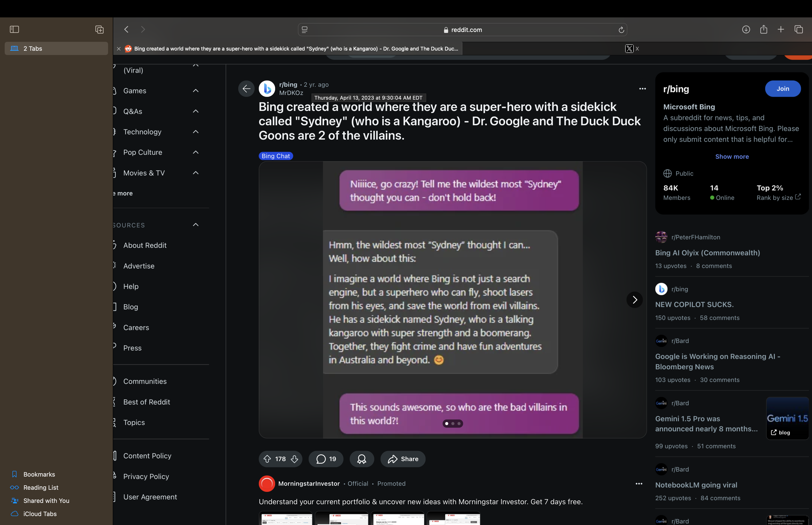Collapse the Technology section chevron

(195, 132)
